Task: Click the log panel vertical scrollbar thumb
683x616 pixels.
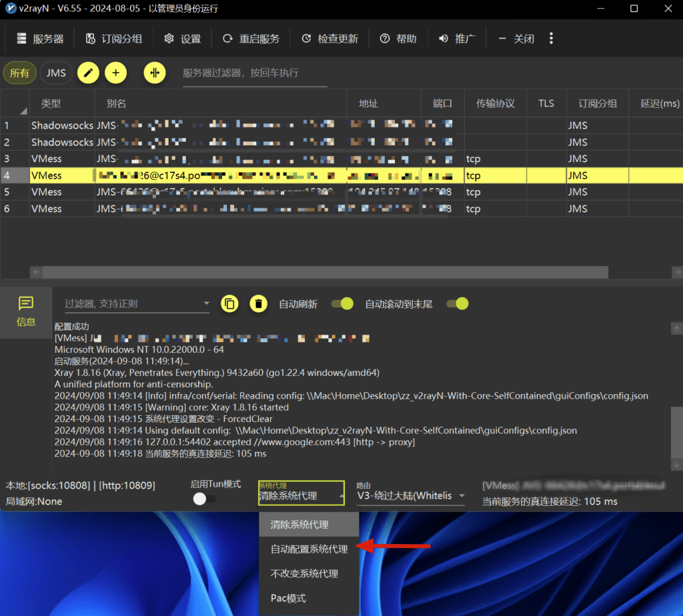Action: click(676, 432)
